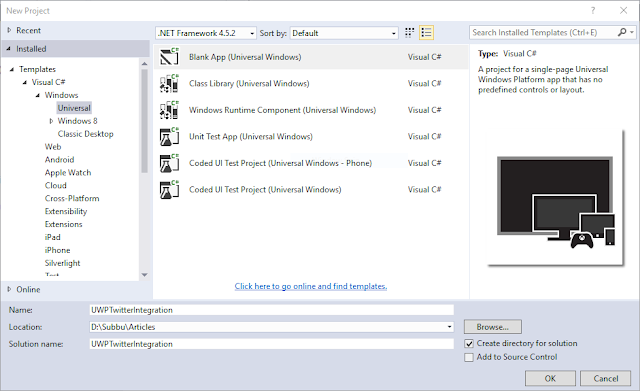Collapse the Templates tree node
This screenshot has width=640, height=391.
click(x=12, y=69)
